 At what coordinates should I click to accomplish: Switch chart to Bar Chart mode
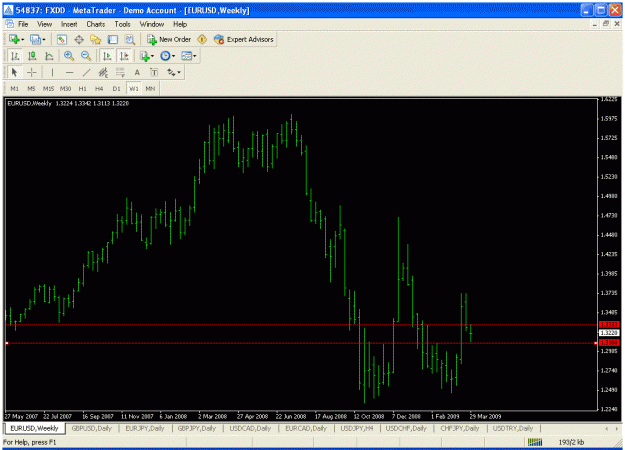[x=15, y=56]
